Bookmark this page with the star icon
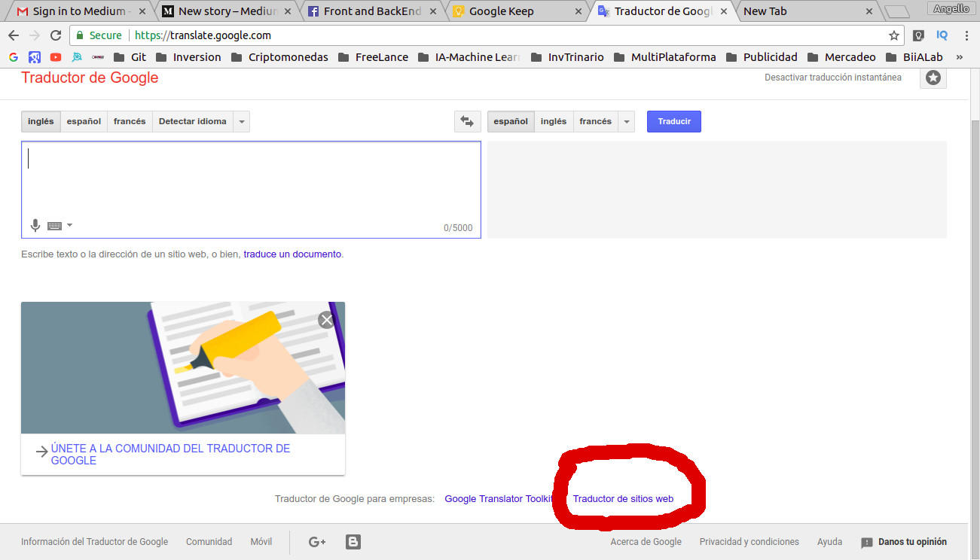980x560 pixels. (x=894, y=35)
